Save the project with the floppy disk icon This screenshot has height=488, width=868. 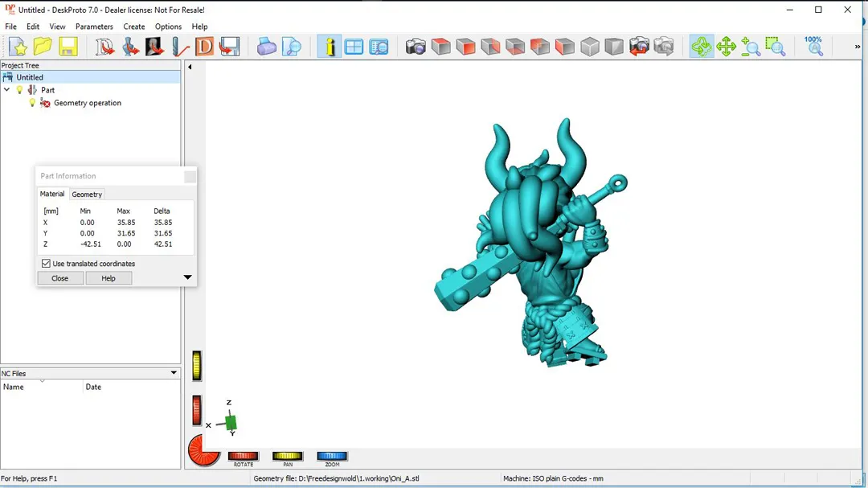pos(68,47)
